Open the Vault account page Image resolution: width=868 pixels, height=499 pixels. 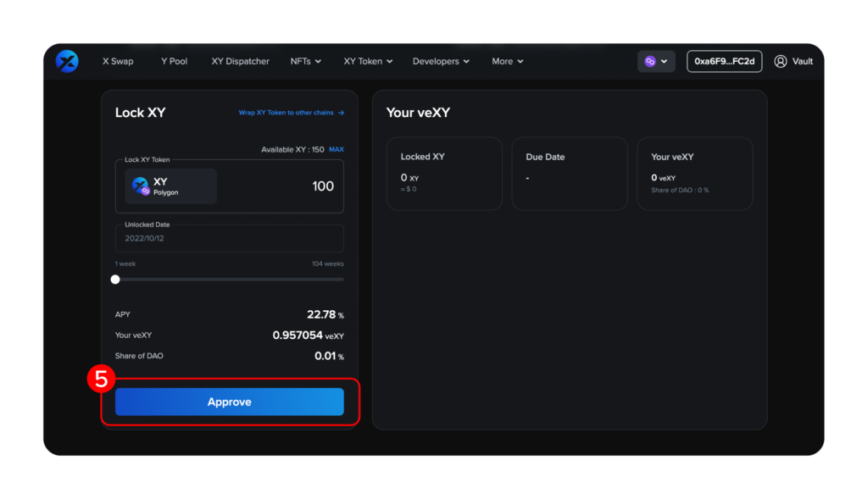pos(793,61)
